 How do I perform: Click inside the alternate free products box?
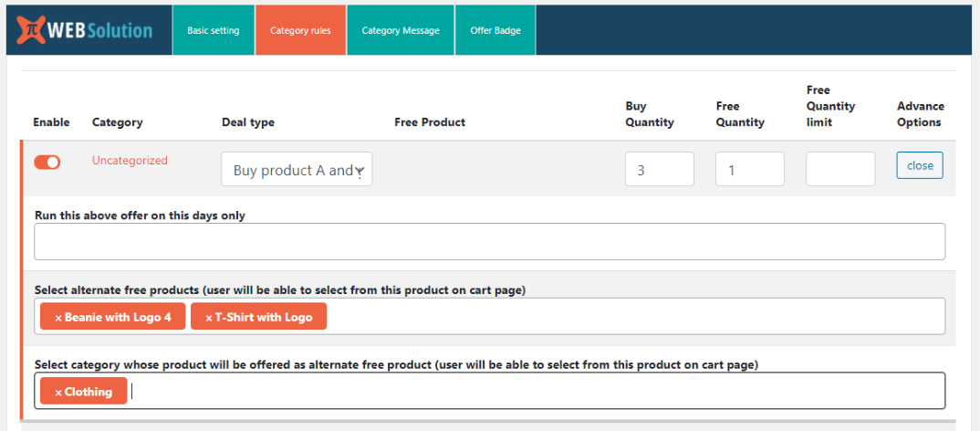[630, 317]
